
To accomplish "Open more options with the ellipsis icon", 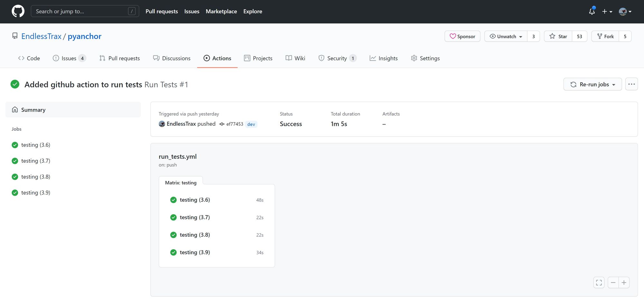I will 631,84.
